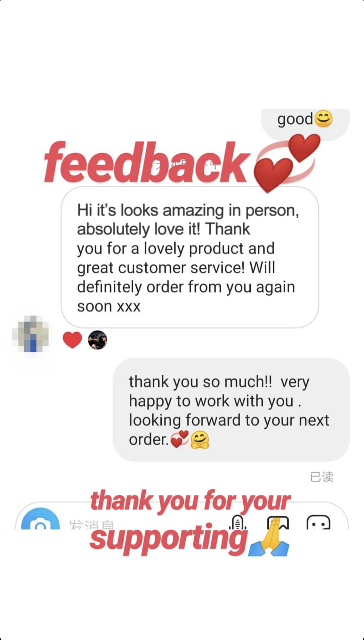Tap the microphone voice message icon
The height and width of the screenshot is (640, 364).
pos(238,521)
